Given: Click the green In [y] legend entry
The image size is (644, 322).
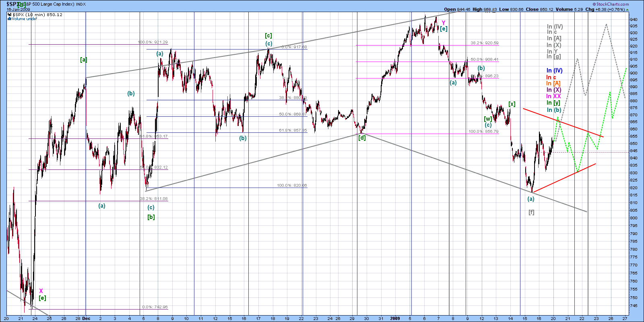Looking at the screenshot, I should 553,103.
